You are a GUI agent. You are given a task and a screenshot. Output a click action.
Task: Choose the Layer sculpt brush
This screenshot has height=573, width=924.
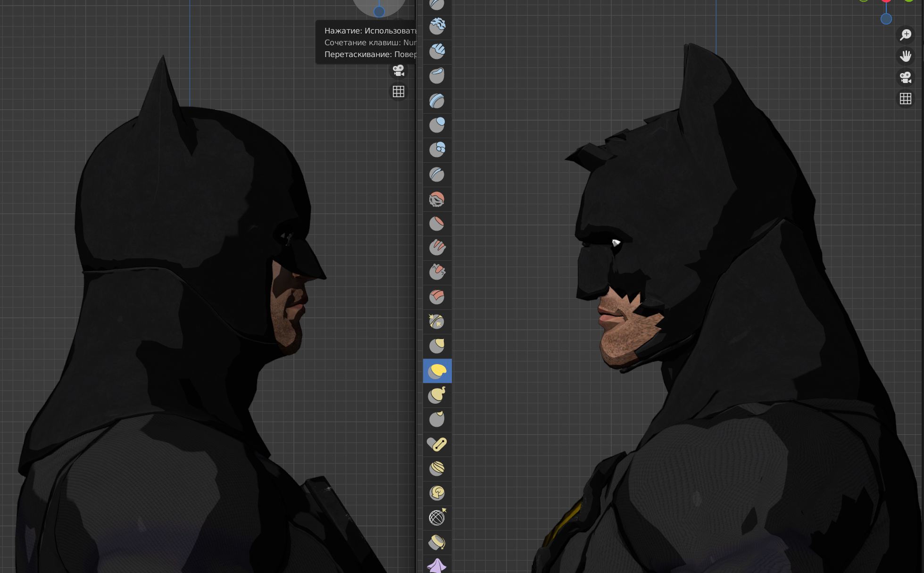tap(437, 100)
